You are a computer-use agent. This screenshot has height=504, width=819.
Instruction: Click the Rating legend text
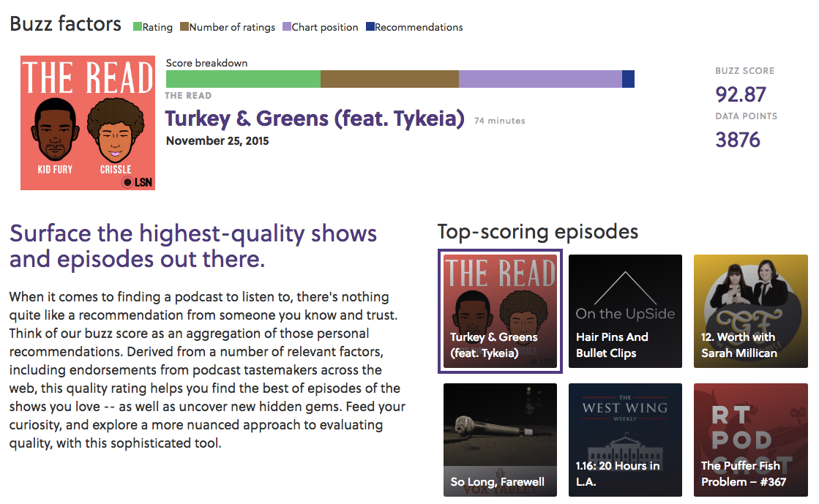158,27
